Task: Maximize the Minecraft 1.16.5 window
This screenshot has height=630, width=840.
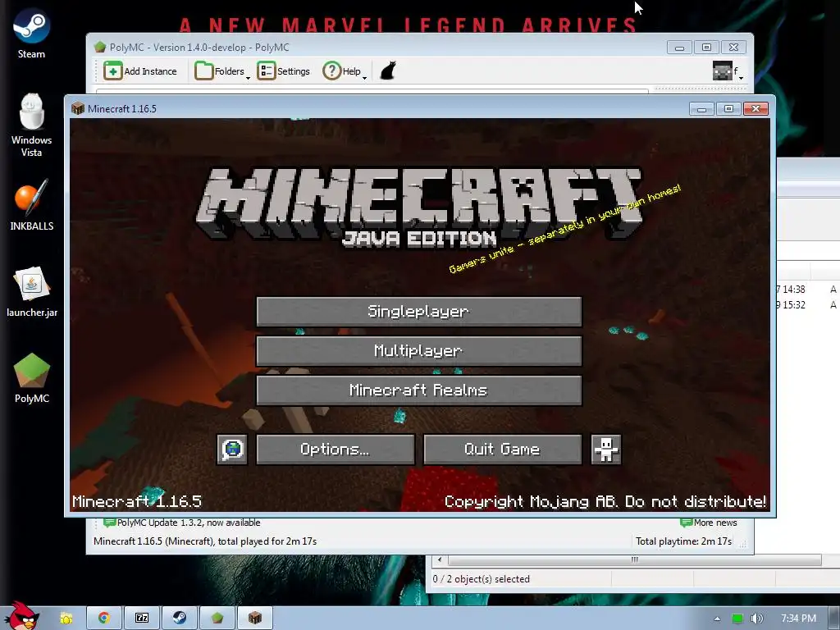Action: (x=728, y=109)
